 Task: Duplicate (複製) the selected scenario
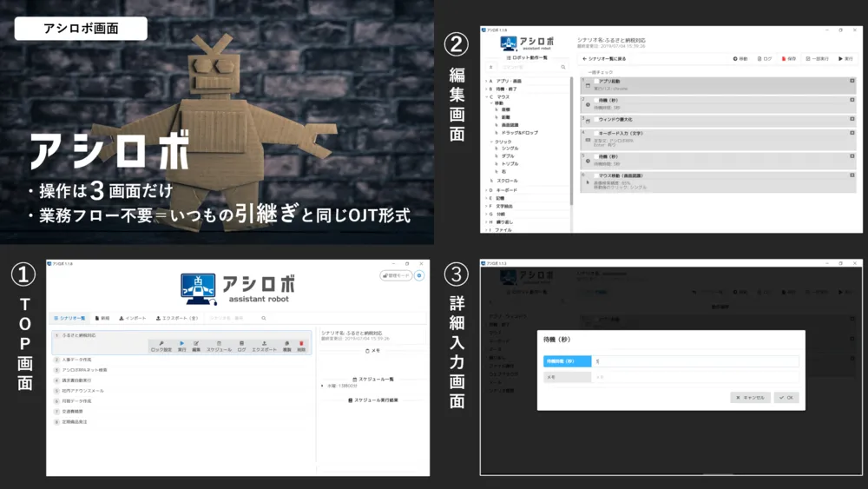(x=286, y=347)
